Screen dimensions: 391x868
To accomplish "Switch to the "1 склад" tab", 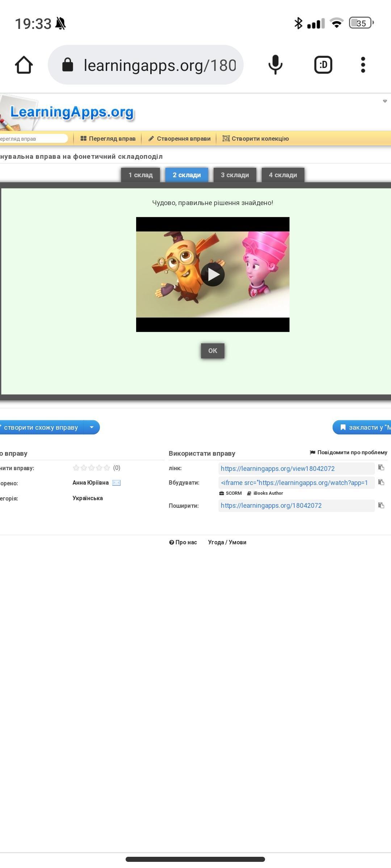I will [x=140, y=175].
